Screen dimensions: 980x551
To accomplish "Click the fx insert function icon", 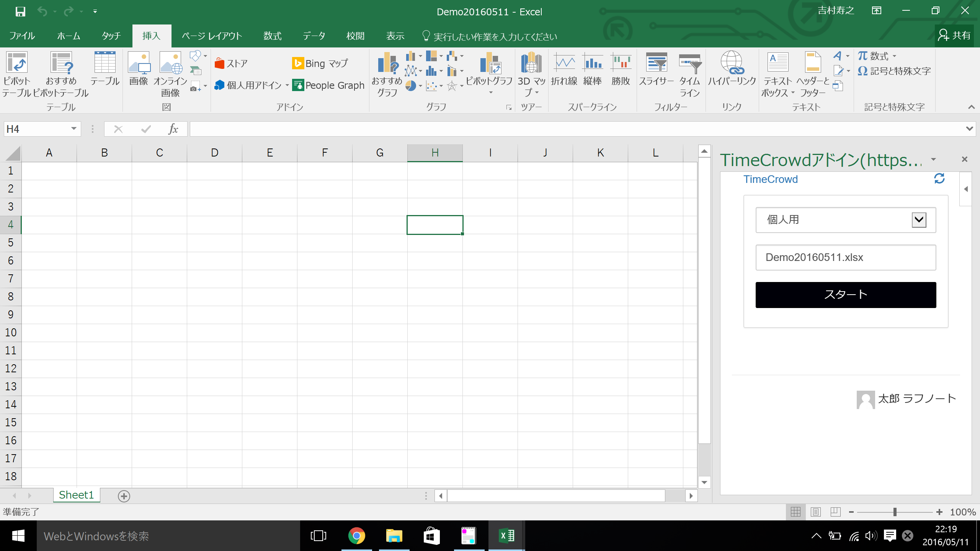I will [173, 129].
